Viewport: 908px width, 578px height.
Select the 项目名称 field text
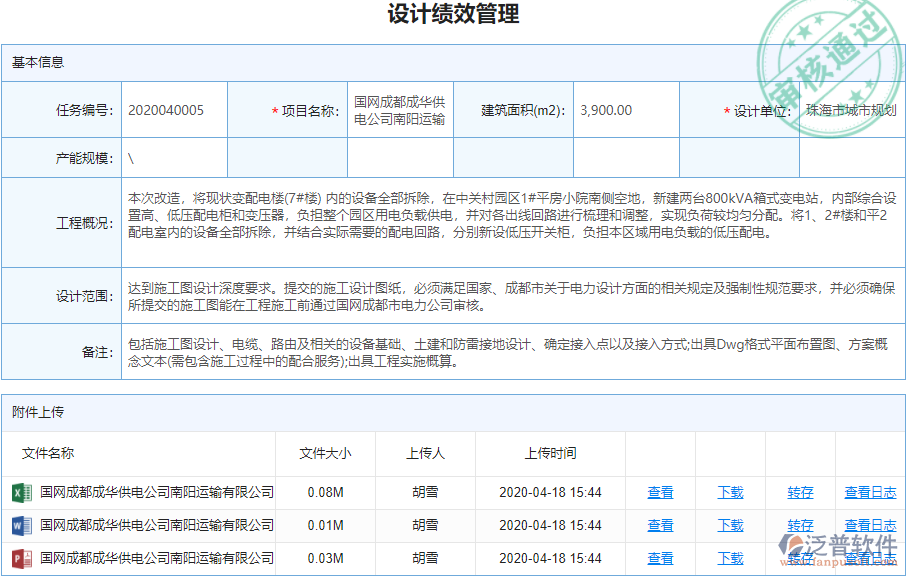[400, 110]
